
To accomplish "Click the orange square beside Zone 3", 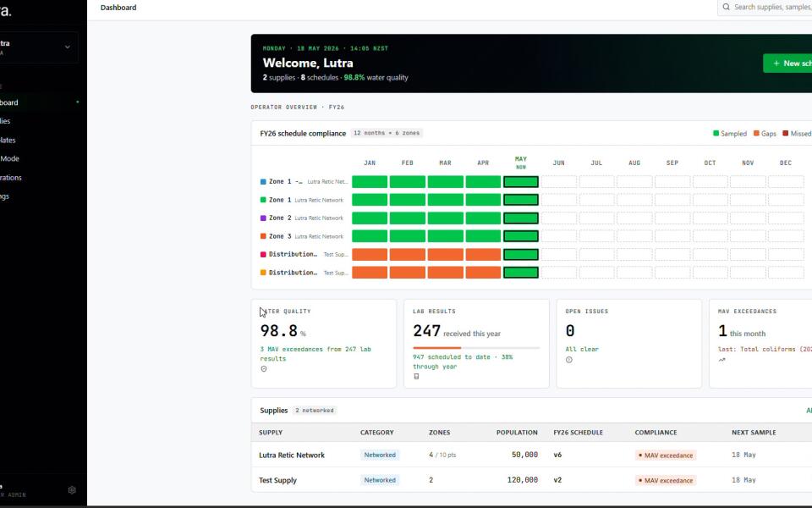I will [x=263, y=236].
